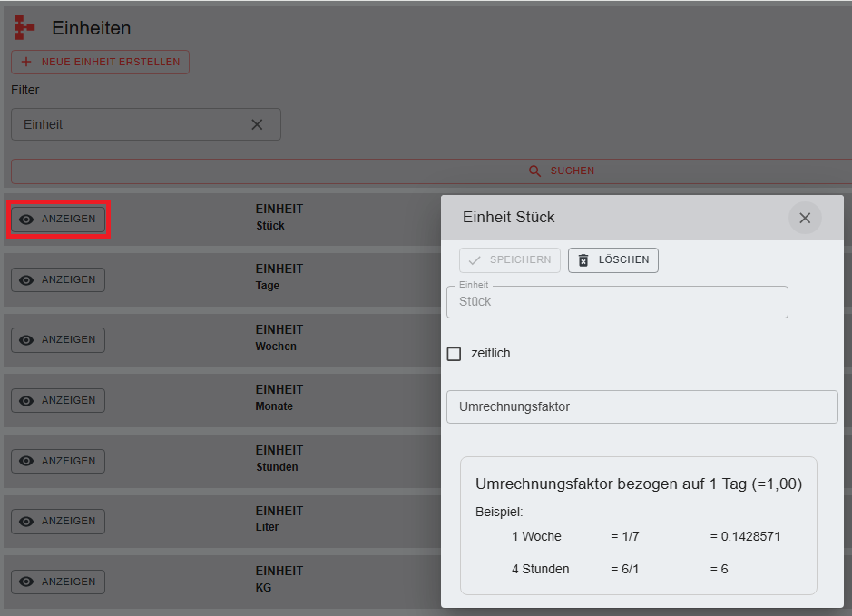Click the eye icon in Tage row

click(26, 280)
